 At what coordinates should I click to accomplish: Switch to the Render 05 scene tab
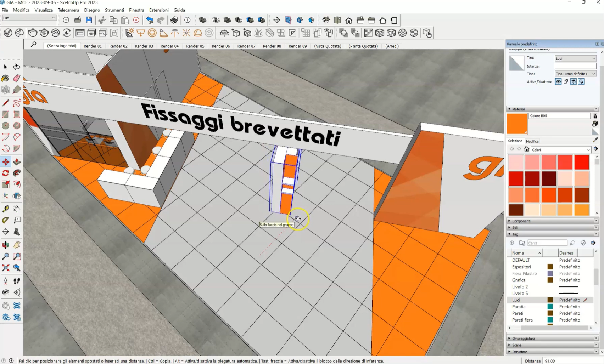point(195,46)
